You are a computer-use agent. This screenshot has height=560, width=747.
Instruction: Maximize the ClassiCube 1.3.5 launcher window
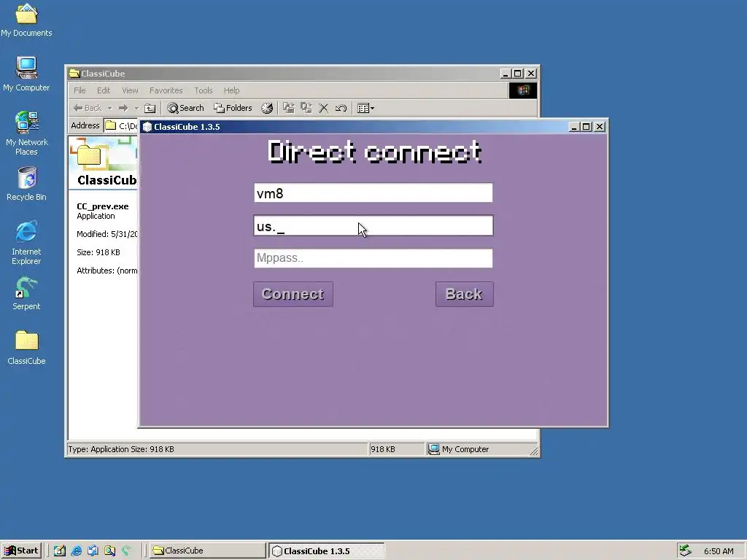pyautogui.click(x=586, y=127)
